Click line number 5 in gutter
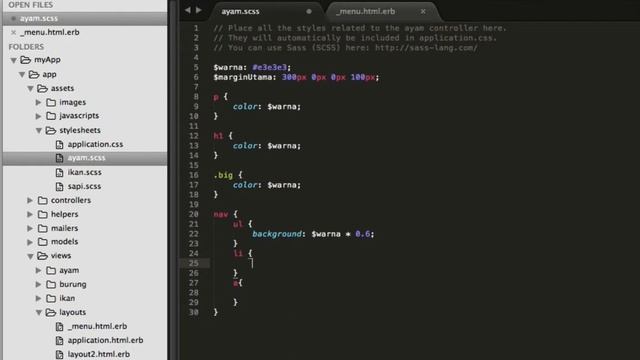The height and width of the screenshot is (360, 640). 196,67
